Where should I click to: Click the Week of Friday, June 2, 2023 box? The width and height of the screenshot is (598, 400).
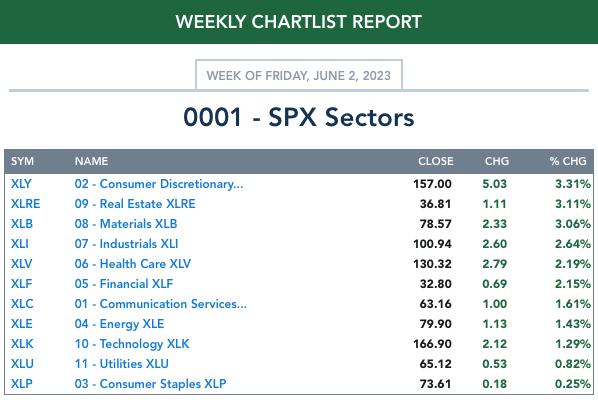click(x=299, y=75)
